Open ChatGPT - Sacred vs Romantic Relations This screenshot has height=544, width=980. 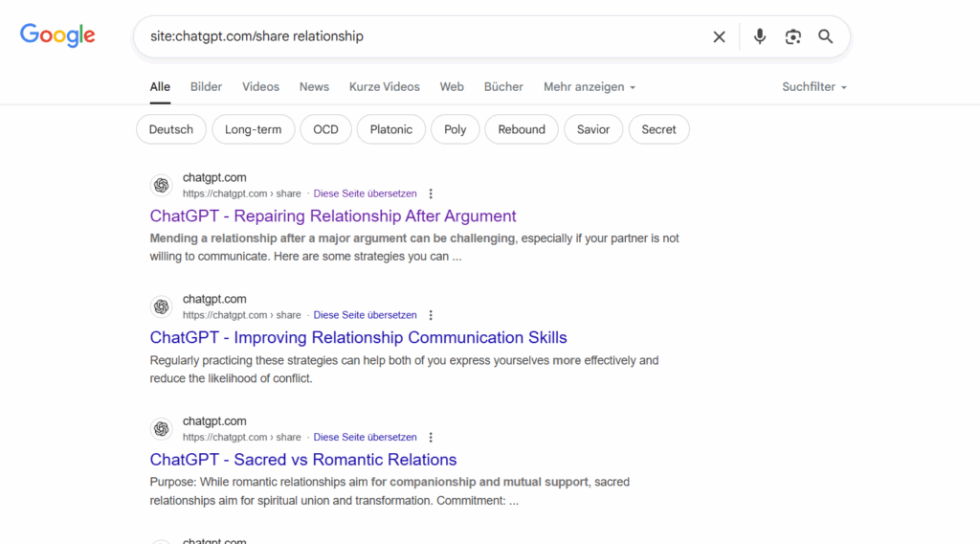click(303, 460)
